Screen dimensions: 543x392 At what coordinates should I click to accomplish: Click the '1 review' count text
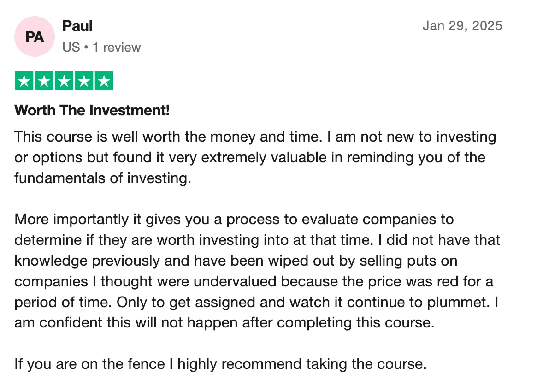click(x=117, y=48)
